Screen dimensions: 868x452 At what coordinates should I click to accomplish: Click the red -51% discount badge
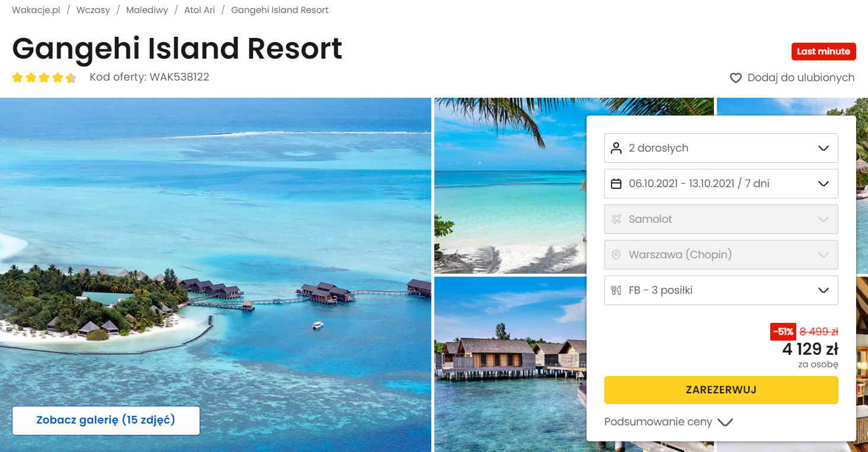[x=783, y=332]
